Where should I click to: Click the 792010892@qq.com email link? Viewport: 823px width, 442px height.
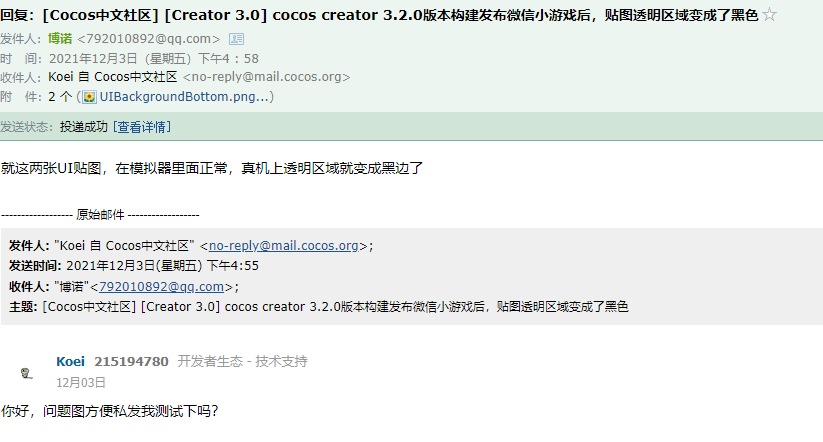click(x=161, y=287)
